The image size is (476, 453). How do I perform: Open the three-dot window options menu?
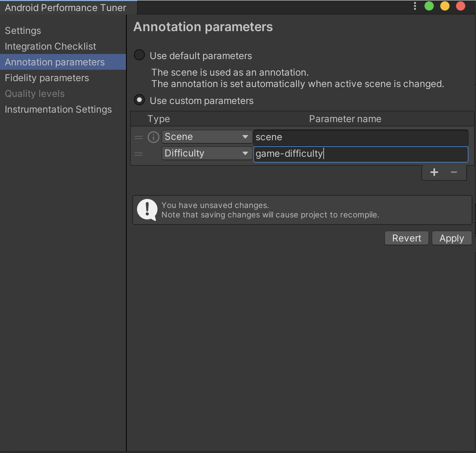[x=415, y=6]
